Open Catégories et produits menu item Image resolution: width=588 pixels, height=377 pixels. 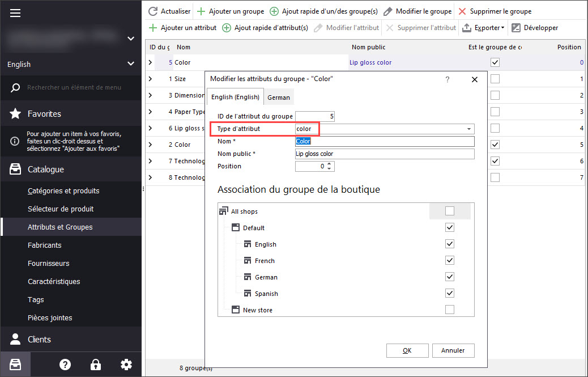(x=63, y=190)
